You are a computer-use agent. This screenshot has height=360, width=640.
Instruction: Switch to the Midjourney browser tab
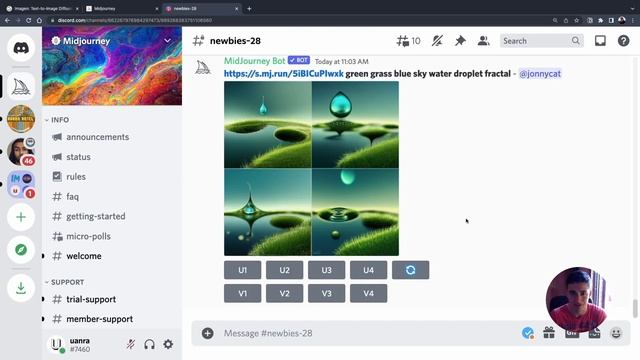(122, 9)
